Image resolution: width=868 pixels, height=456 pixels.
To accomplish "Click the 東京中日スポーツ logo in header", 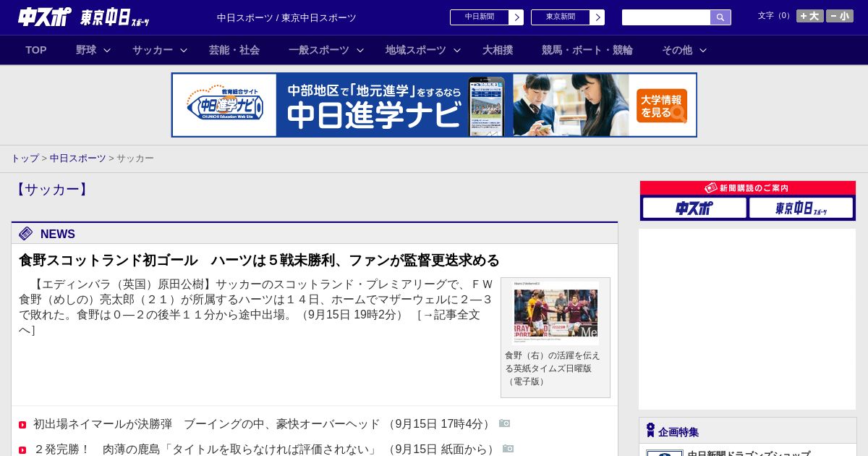I will point(114,17).
